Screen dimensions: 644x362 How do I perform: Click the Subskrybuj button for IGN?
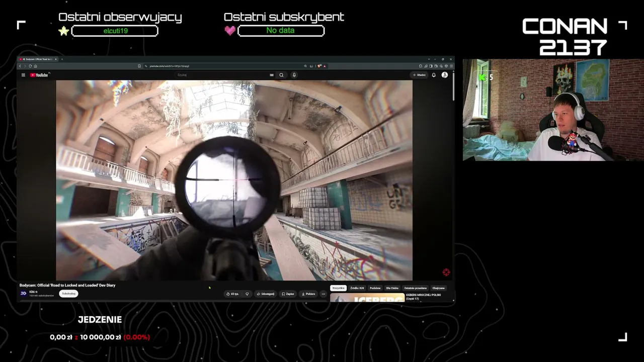tap(68, 294)
